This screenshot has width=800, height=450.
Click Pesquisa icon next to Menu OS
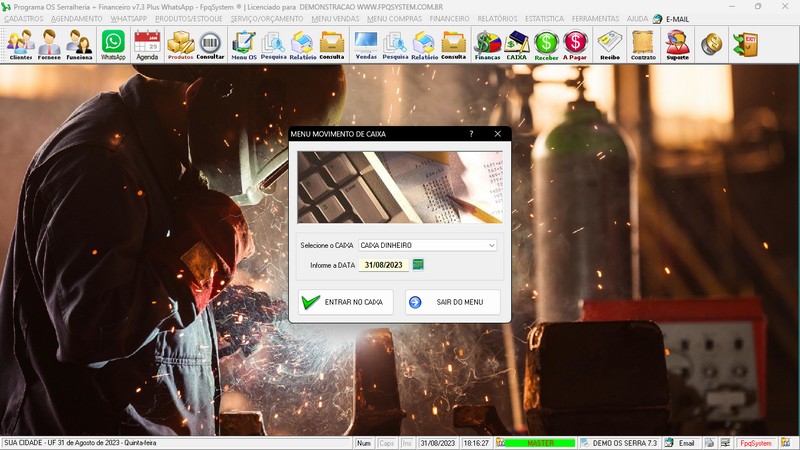coord(273,45)
